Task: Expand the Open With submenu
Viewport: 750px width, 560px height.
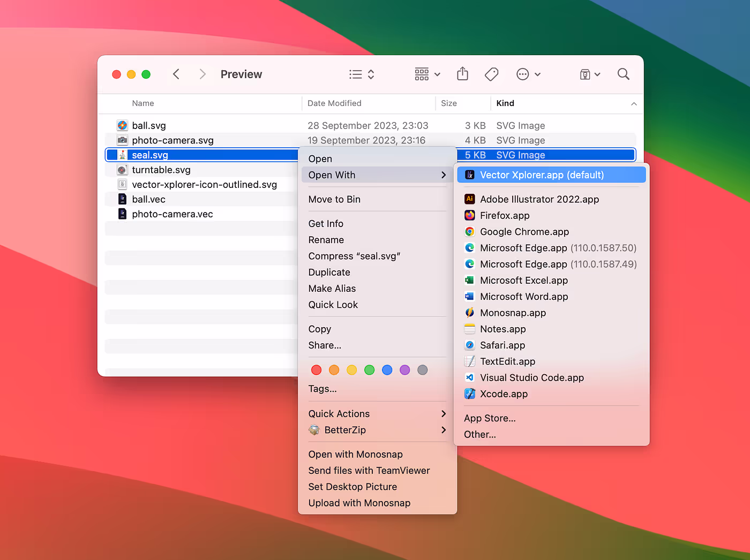Action: coord(377,175)
